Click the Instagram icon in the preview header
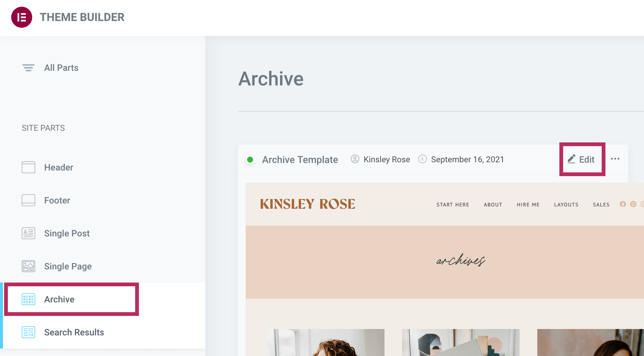644x356 pixels. tap(643, 204)
